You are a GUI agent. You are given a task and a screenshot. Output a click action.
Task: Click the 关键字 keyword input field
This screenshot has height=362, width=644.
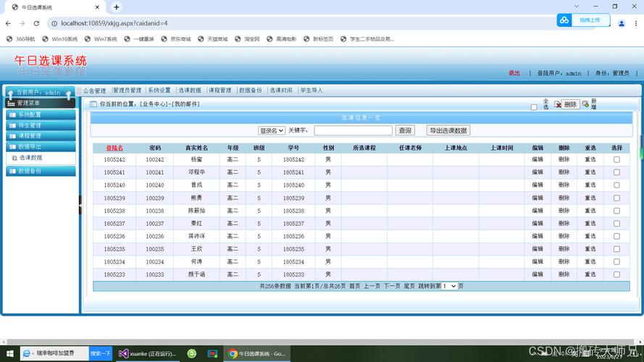(353, 130)
